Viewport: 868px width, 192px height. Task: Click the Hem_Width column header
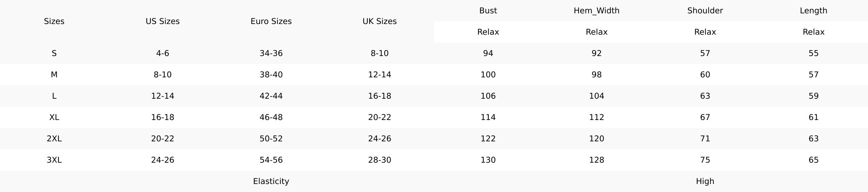(x=596, y=10)
